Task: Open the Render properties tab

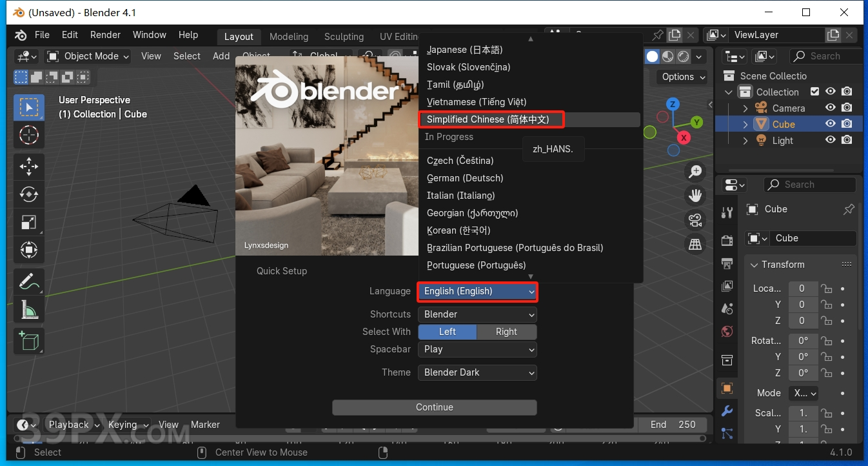Action: [x=727, y=240]
